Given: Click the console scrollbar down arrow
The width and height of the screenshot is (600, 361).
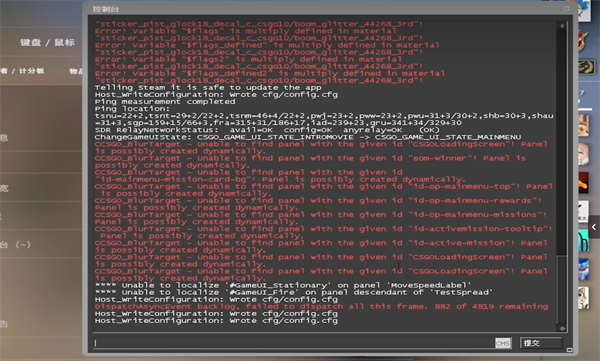Looking at the screenshot, I should 562,328.
